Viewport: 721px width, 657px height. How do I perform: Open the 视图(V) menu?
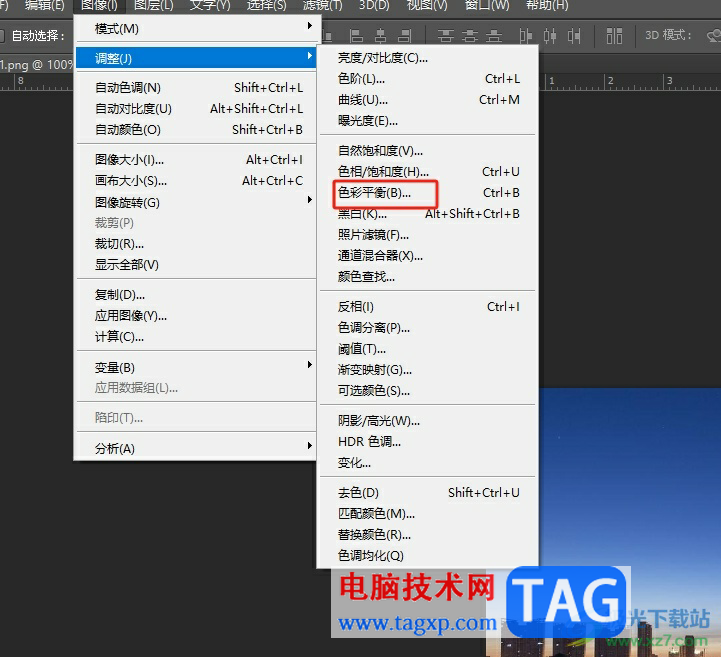click(x=427, y=6)
